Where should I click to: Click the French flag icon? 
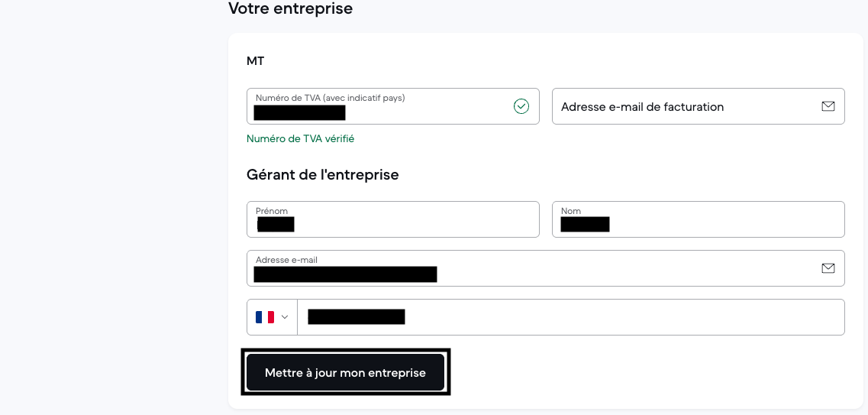point(265,317)
